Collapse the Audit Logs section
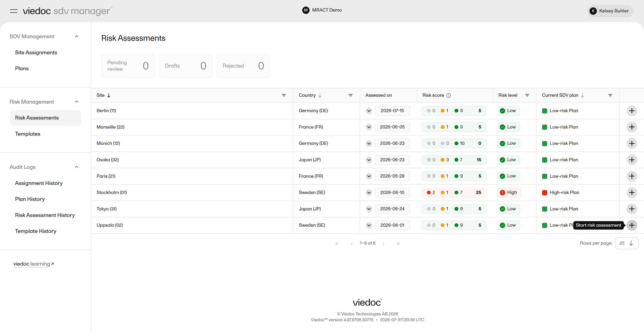Screen dimensions: 644x333 [x=77, y=167]
